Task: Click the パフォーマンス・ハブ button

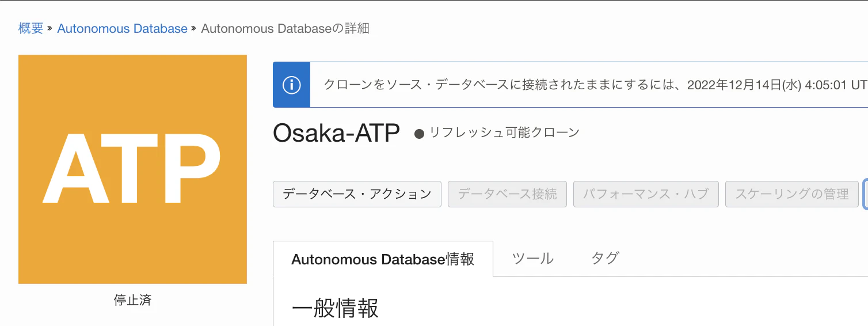Action: 646,194
